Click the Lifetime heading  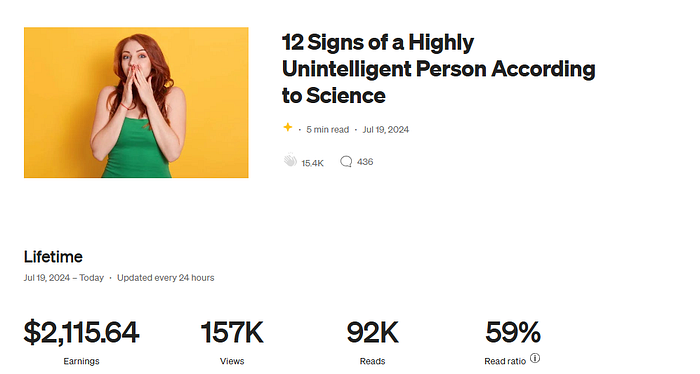click(x=53, y=257)
